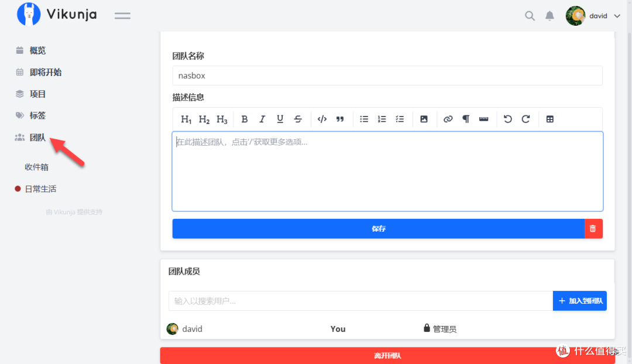632x364 pixels.
Task: Insert a table in the description
Action: point(549,119)
